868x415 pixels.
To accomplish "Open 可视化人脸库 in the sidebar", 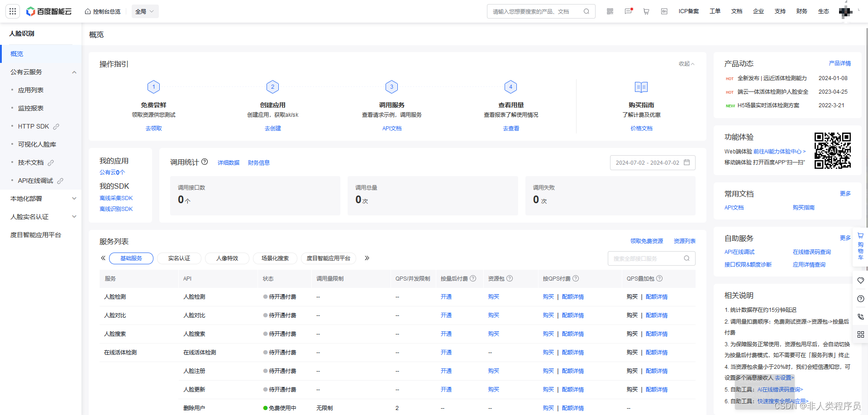I will point(37,144).
